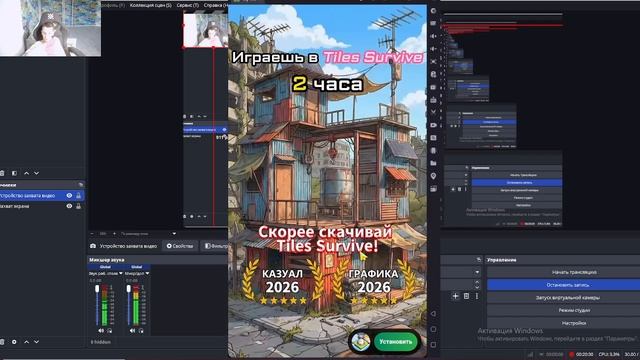
Task: Move scene down with the scenes toolbar arrow
Action: 36,173
